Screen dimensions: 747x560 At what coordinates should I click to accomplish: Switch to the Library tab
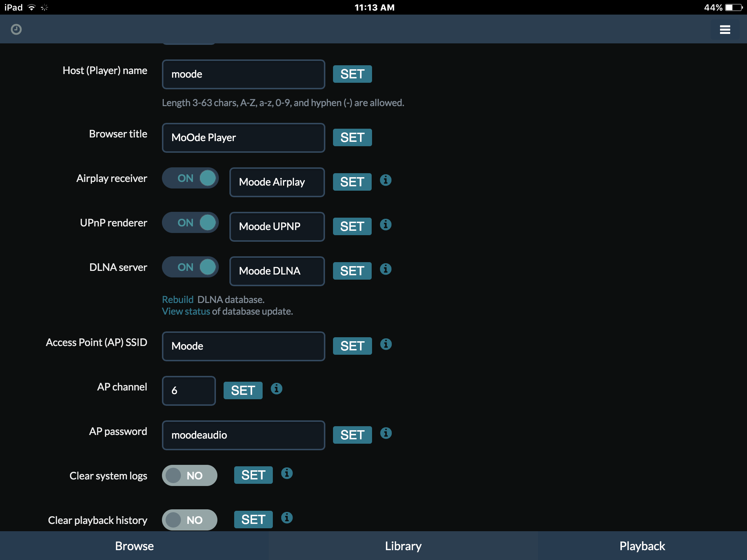click(403, 546)
